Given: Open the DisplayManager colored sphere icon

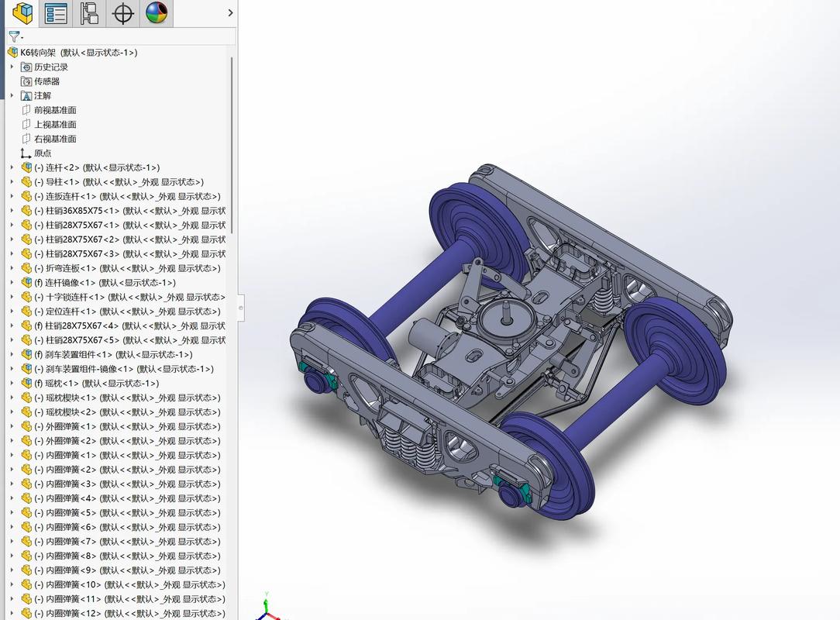Looking at the screenshot, I should pyautogui.click(x=157, y=13).
